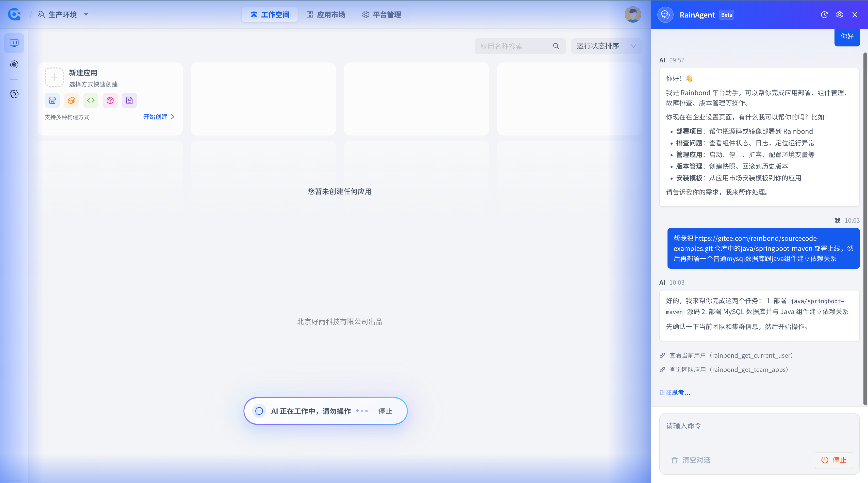Open the sidebar settings gear icon
The image size is (868, 483).
(x=14, y=94)
